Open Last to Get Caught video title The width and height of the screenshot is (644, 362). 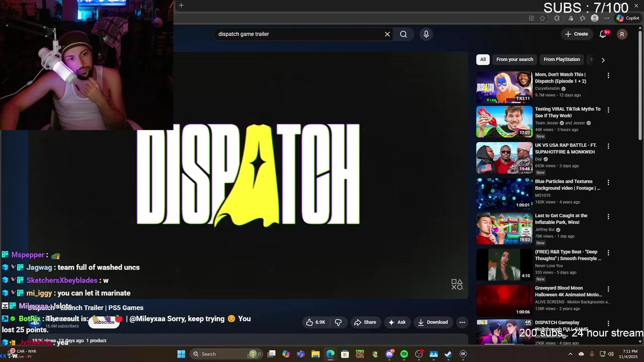coord(561,219)
